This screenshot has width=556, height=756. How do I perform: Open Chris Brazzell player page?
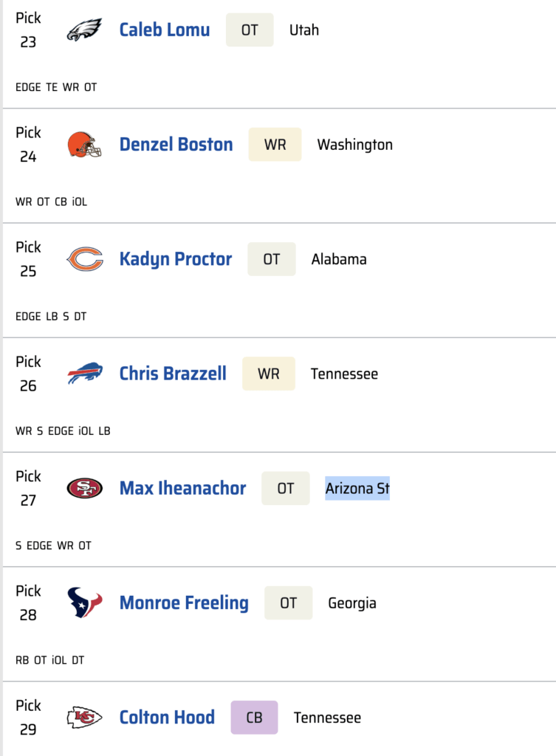[x=173, y=374]
